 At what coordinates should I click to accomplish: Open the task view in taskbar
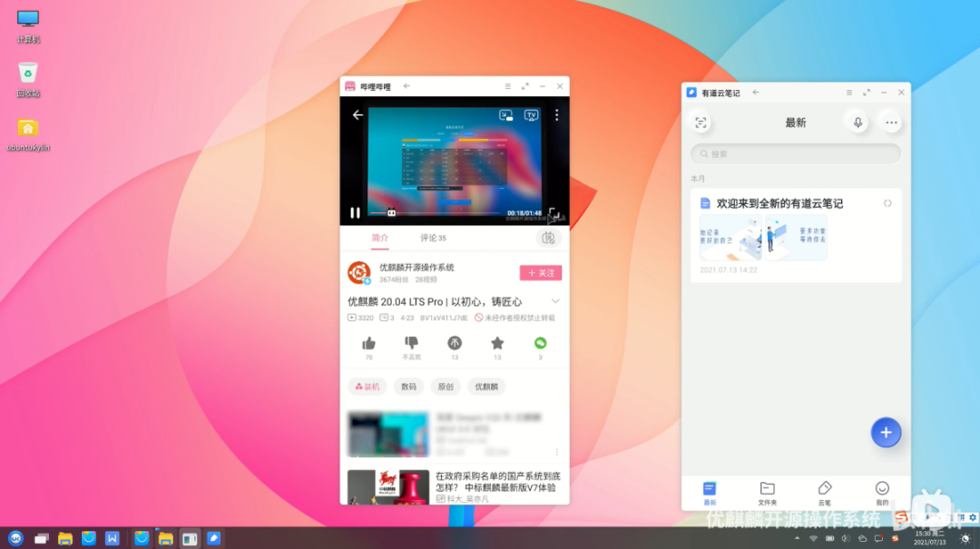point(41,538)
